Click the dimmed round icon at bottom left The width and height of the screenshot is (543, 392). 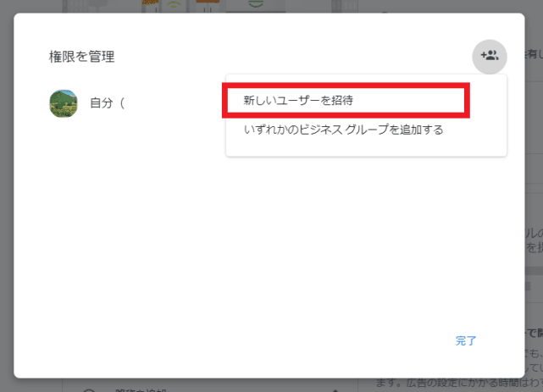[89, 388]
